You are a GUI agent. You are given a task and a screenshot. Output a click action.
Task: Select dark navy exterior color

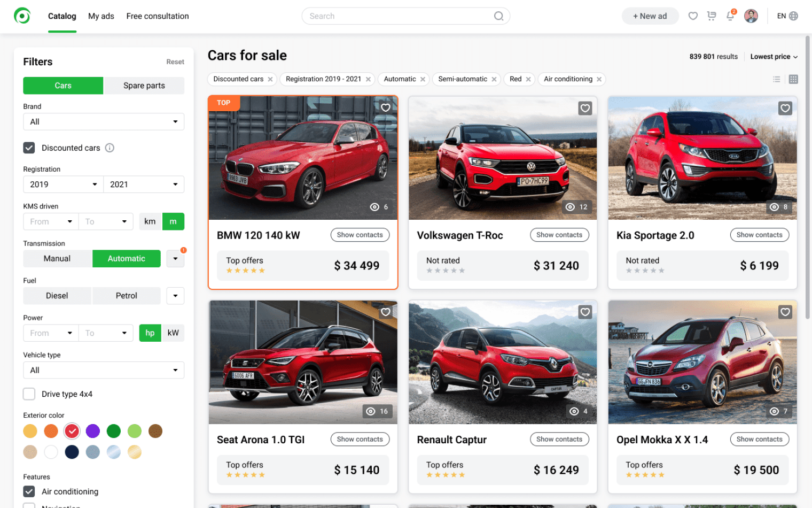72,452
